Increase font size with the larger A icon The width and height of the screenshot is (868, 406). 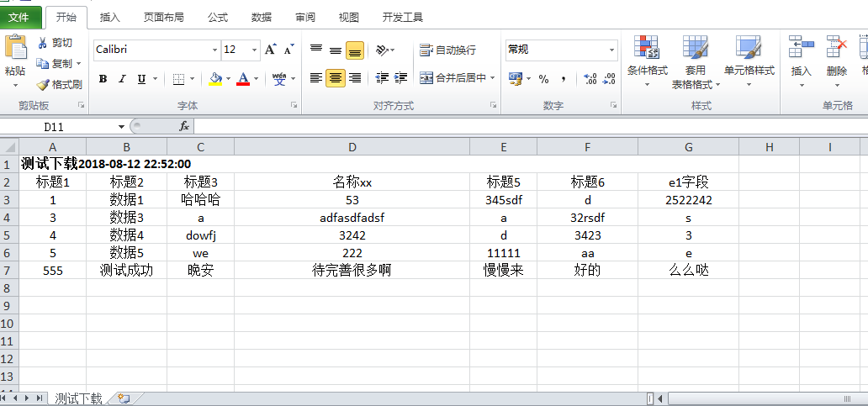click(270, 50)
